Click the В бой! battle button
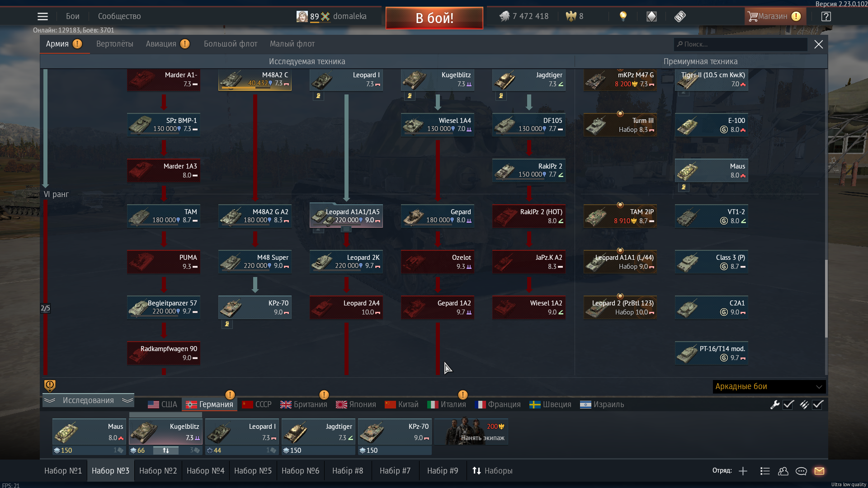 point(434,18)
